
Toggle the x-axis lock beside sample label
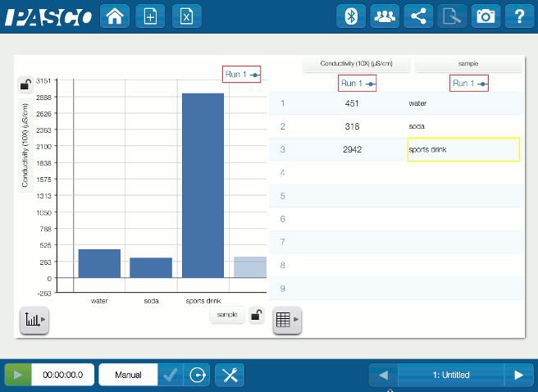click(x=257, y=316)
